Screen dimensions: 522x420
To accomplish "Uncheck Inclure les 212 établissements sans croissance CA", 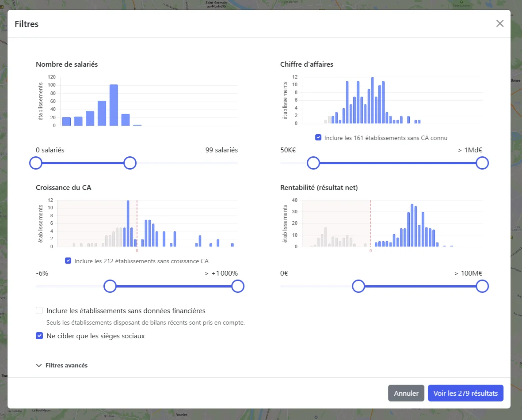I will point(68,261).
